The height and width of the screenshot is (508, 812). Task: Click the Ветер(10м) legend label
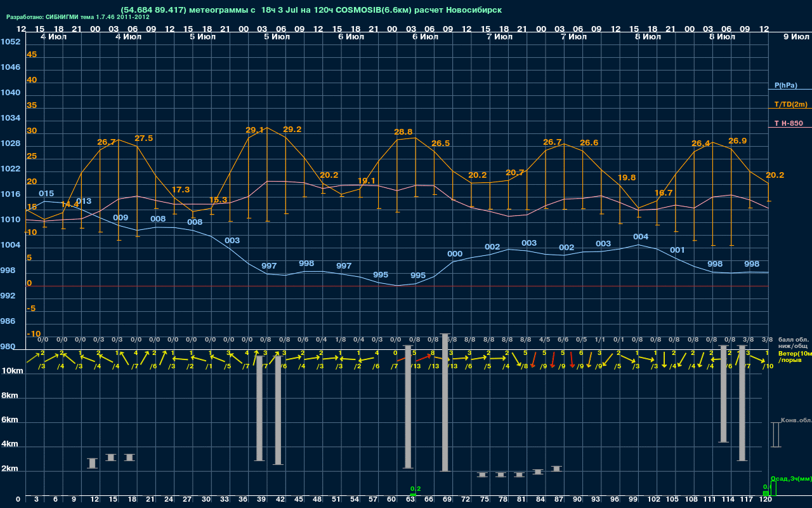(795, 353)
